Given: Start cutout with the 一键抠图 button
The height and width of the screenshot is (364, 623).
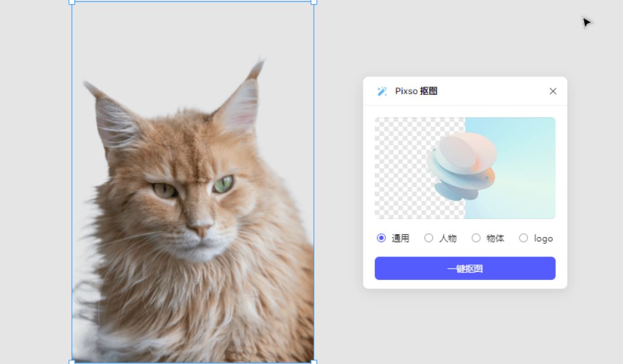Looking at the screenshot, I should click(x=465, y=269).
